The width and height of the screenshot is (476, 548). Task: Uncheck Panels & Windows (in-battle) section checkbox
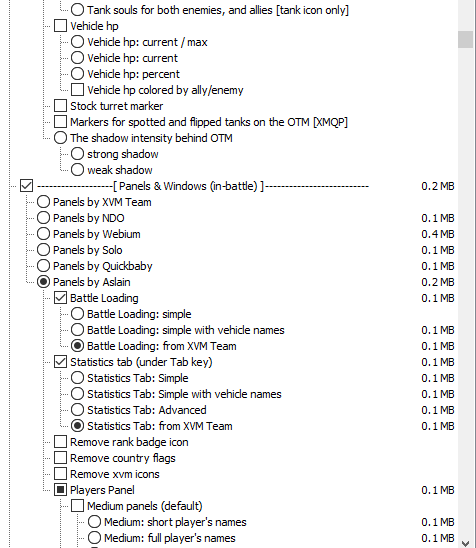(x=27, y=186)
